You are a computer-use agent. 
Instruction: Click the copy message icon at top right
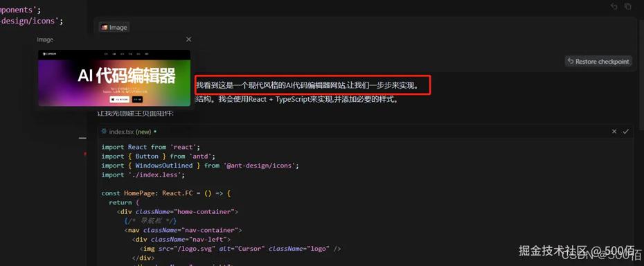click(627, 6)
